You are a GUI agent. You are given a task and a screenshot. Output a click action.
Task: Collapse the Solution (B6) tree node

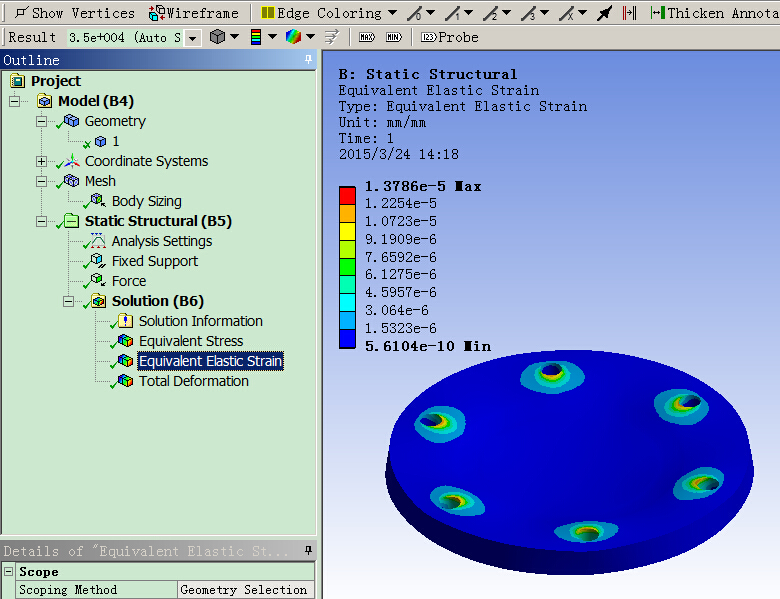(x=68, y=301)
